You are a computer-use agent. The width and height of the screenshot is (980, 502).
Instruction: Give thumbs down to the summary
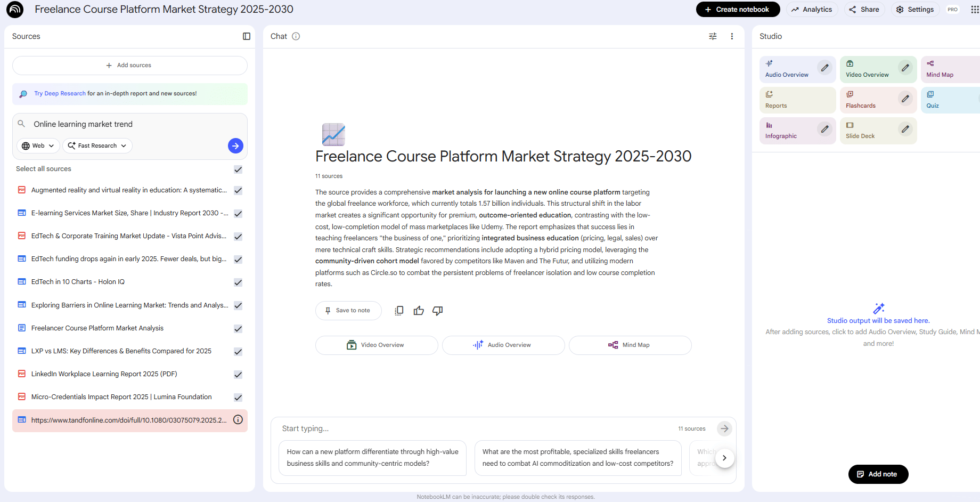pyautogui.click(x=438, y=311)
